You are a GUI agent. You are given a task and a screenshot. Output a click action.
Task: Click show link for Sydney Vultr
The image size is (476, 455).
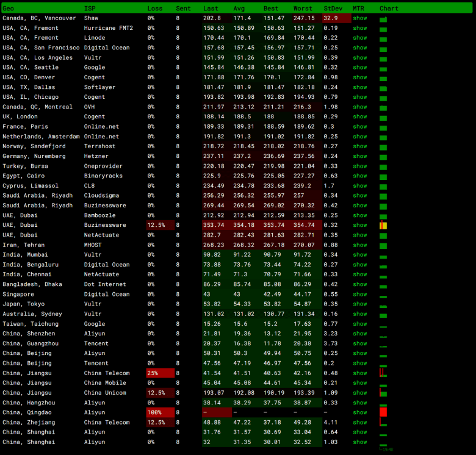[359, 314]
